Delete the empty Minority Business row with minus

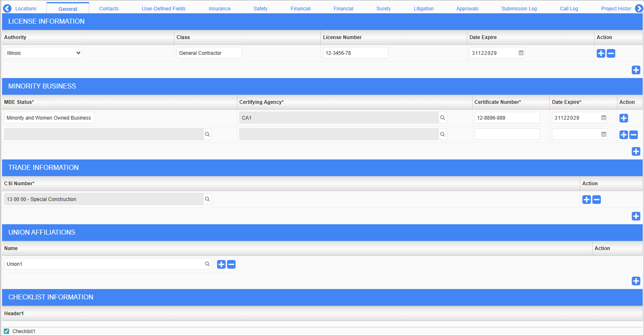tap(634, 135)
